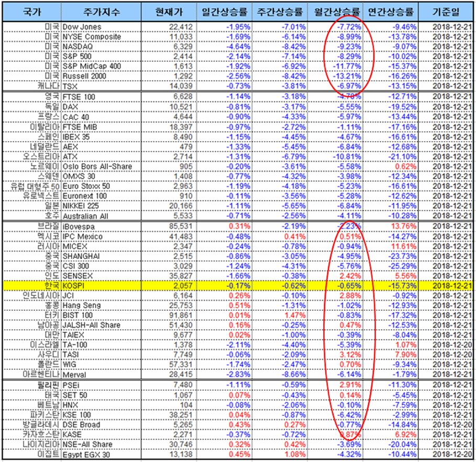
Task: Select the OMXS 30 cell
Action: [101, 176]
